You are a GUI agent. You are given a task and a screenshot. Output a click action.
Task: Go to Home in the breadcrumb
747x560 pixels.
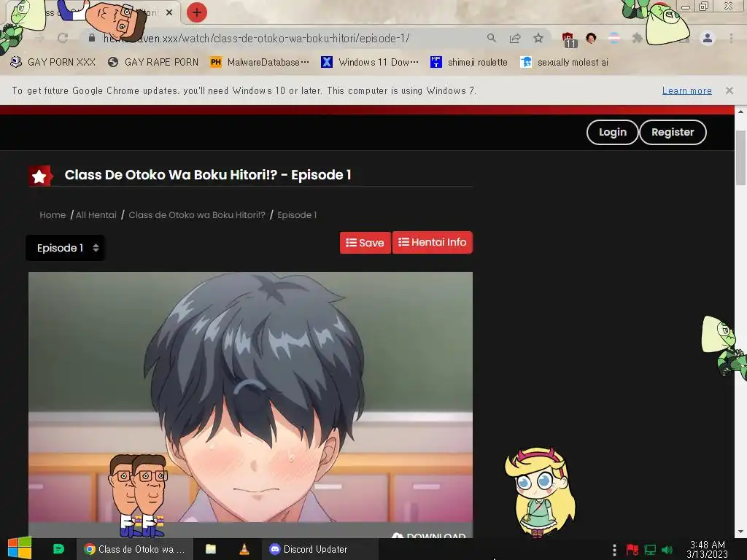tap(53, 215)
